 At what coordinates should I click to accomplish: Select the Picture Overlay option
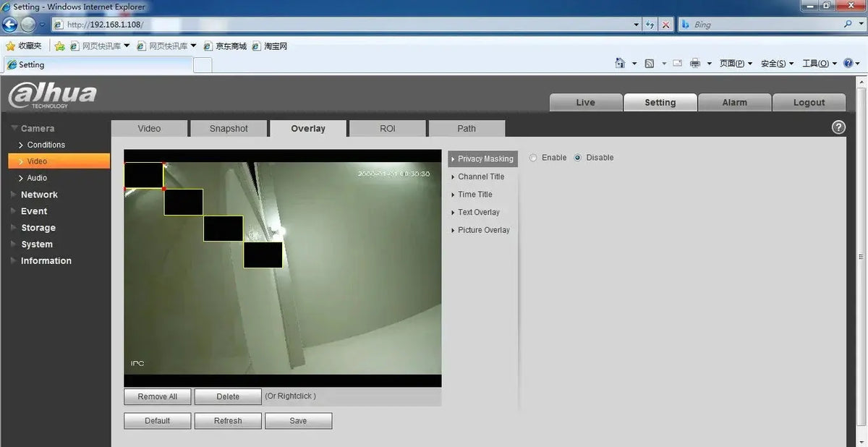[x=482, y=230]
